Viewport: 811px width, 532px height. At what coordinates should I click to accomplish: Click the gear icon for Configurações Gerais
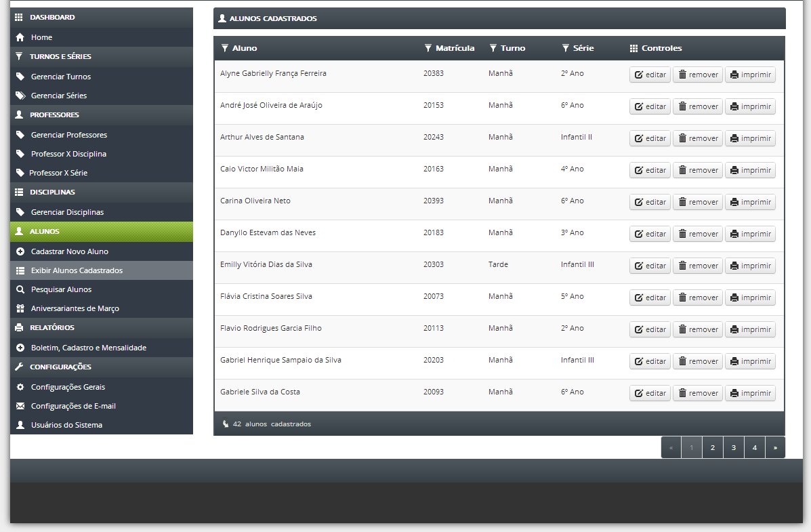pos(20,387)
